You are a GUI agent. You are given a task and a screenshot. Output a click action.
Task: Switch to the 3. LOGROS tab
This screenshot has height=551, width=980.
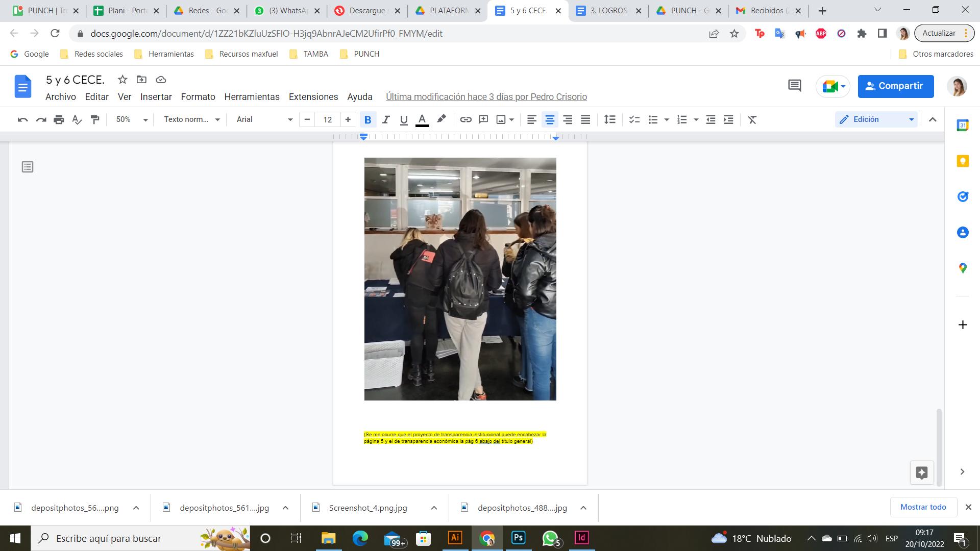(608, 11)
